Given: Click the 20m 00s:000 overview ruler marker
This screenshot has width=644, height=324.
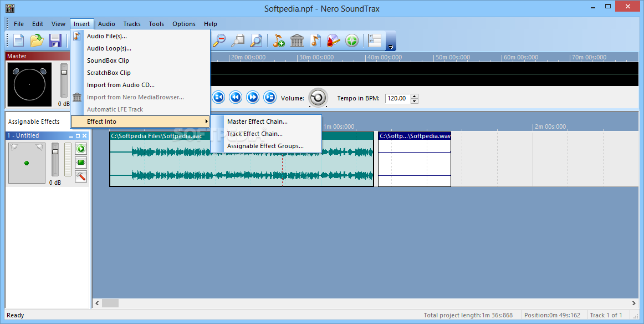Looking at the screenshot, I should pos(248,57).
